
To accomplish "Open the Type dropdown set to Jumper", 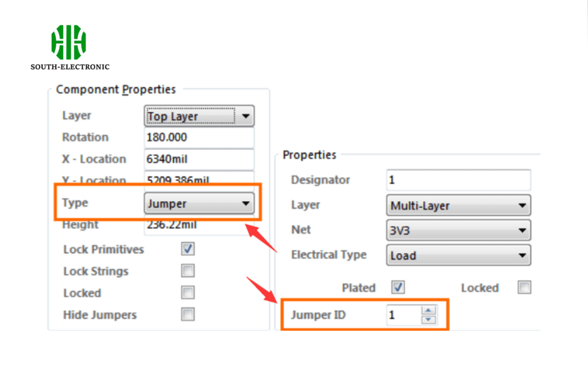I will 198,203.
